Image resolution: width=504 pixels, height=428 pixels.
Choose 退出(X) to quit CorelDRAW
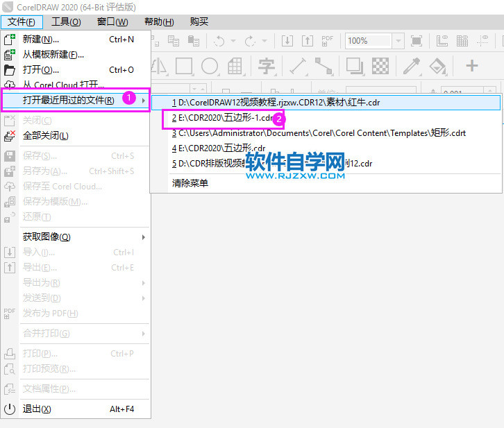coord(76,409)
